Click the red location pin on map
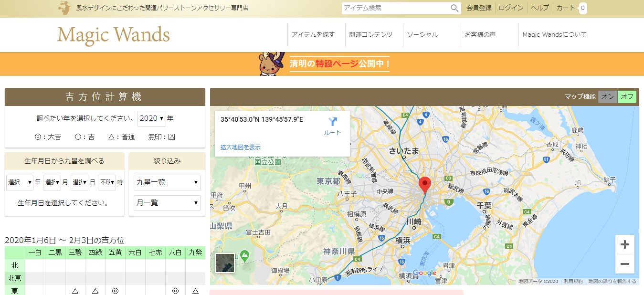The height and width of the screenshot is (295, 644). pos(424,185)
